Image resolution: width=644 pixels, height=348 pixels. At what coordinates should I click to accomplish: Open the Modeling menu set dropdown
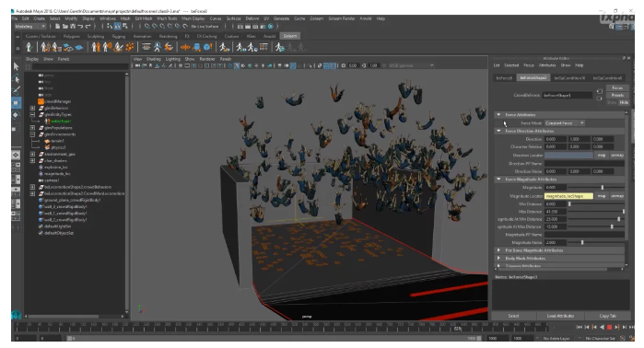tap(30, 27)
